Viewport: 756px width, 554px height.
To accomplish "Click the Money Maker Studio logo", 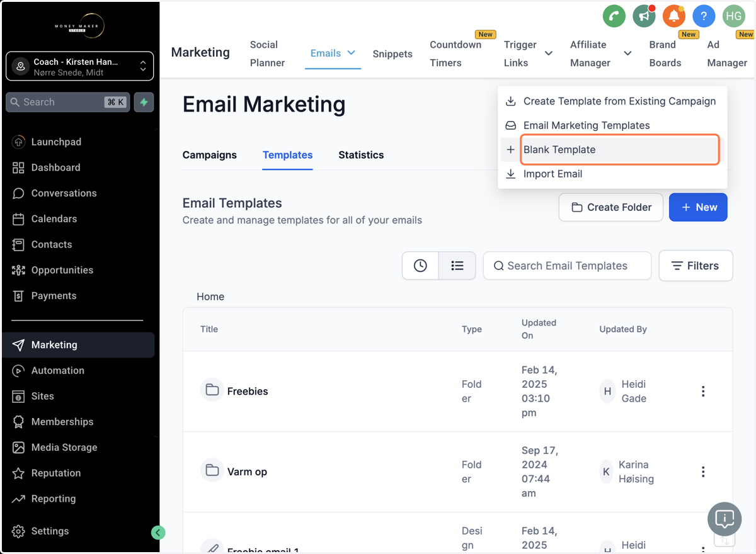I will pyautogui.click(x=79, y=26).
